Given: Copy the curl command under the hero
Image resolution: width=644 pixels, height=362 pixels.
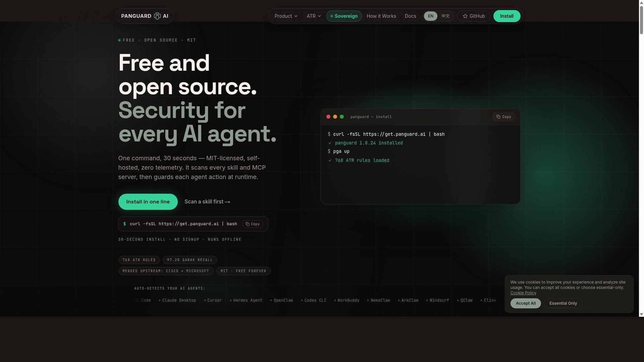Looking at the screenshot, I should point(253,224).
